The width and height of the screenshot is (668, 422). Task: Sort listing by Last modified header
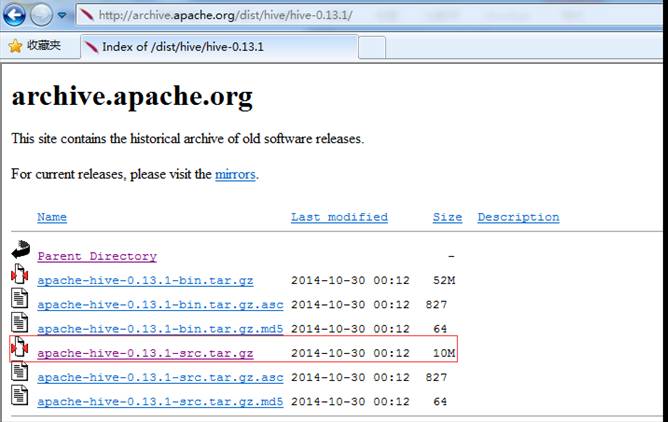[x=339, y=217]
